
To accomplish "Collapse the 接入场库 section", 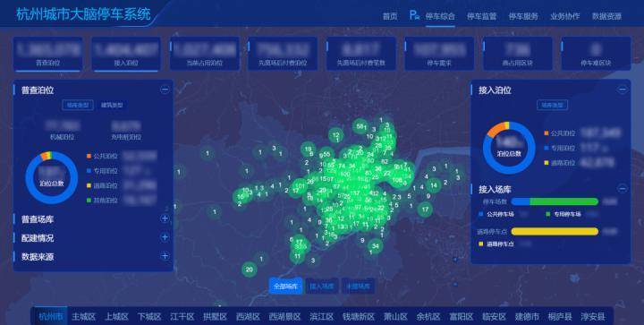I will pyautogui.click(x=623, y=189).
